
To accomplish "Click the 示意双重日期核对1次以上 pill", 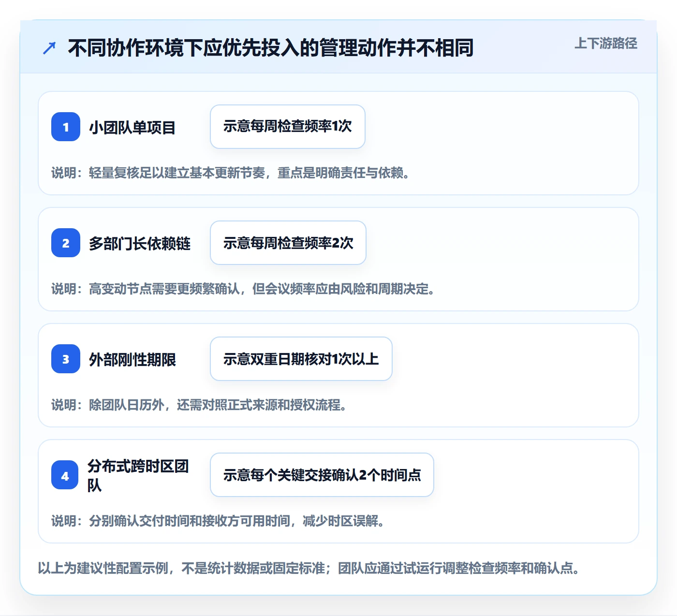I will click(301, 359).
